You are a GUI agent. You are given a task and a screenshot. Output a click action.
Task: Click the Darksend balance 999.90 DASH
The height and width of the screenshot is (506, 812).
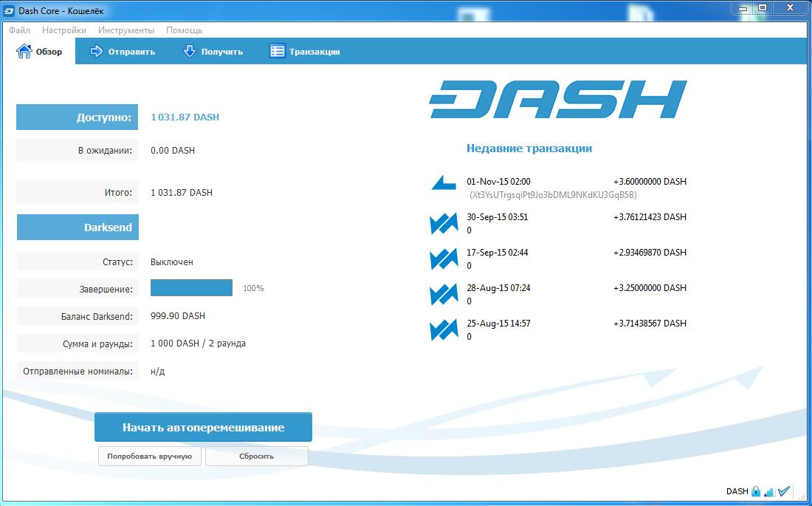(x=178, y=315)
